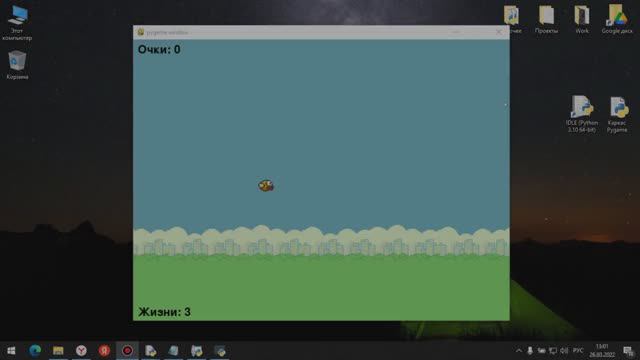Click the 'Очки: 0' score label
Viewport: 640px width, 360px height.
pyautogui.click(x=159, y=49)
